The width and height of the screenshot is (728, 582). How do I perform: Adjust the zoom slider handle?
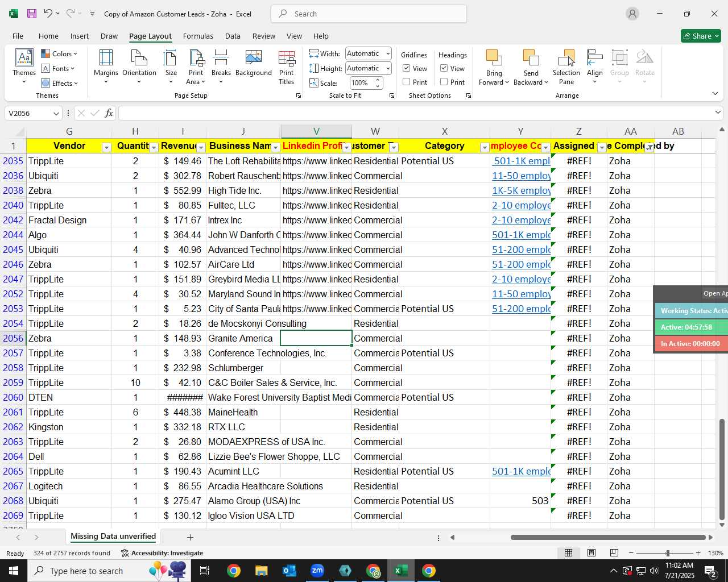click(668, 553)
